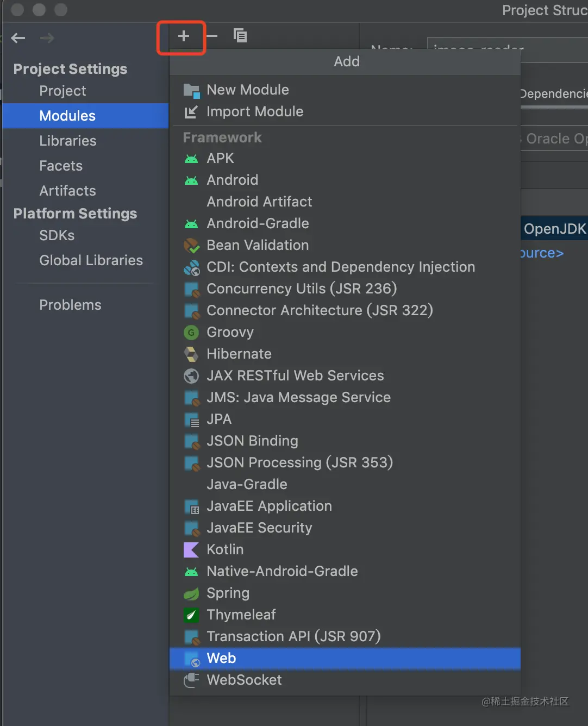Select the Web framework entry
This screenshot has height=726, width=588.
coord(221,659)
